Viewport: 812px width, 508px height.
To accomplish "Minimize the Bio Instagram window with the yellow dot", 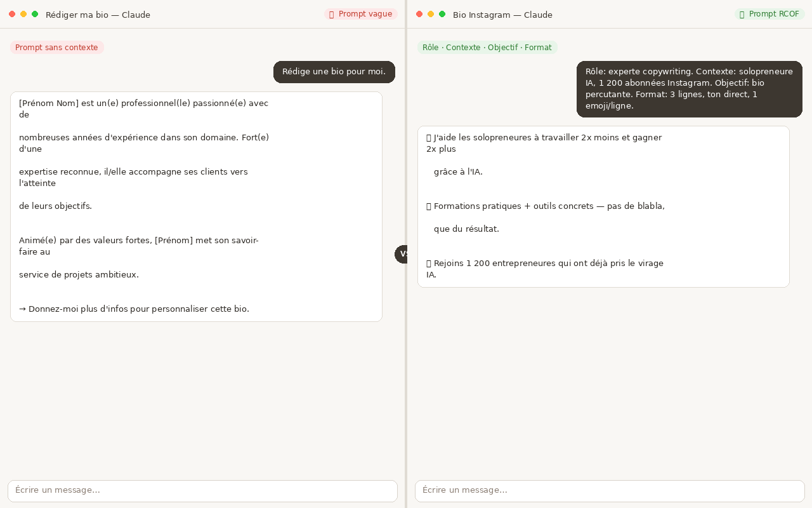I will [431, 14].
